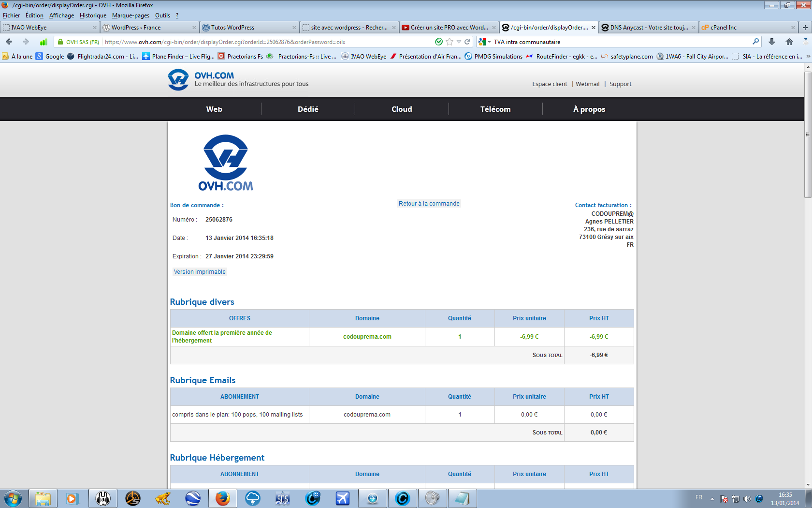The height and width of the screenshot is (508, 812).
Task: Click the codouprema.com domain in Rubrique divers
Action: coord(367,337)
